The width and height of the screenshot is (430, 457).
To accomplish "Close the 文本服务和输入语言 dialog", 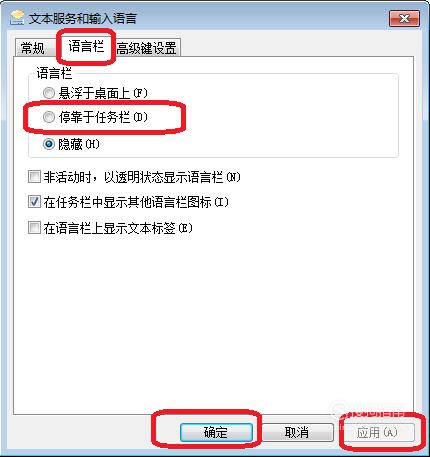I will (x=404, y=18).
